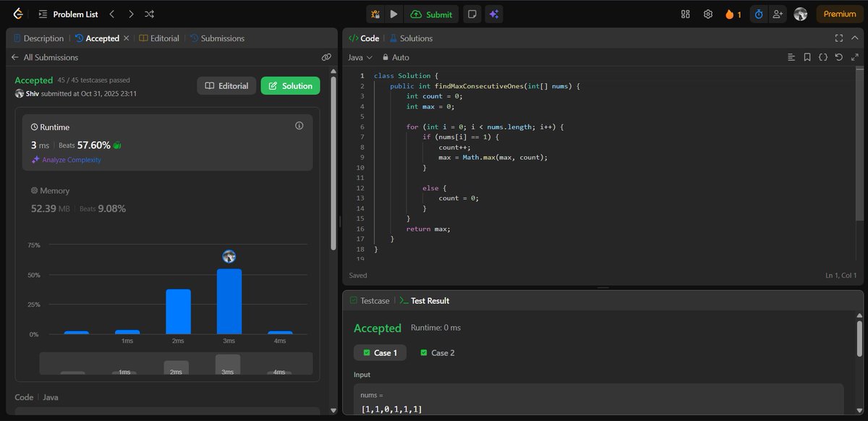Image resolution: width=868 pixels, height=421 pixels.
Task: Open the notes panel icon
Action: pos(472,14)
